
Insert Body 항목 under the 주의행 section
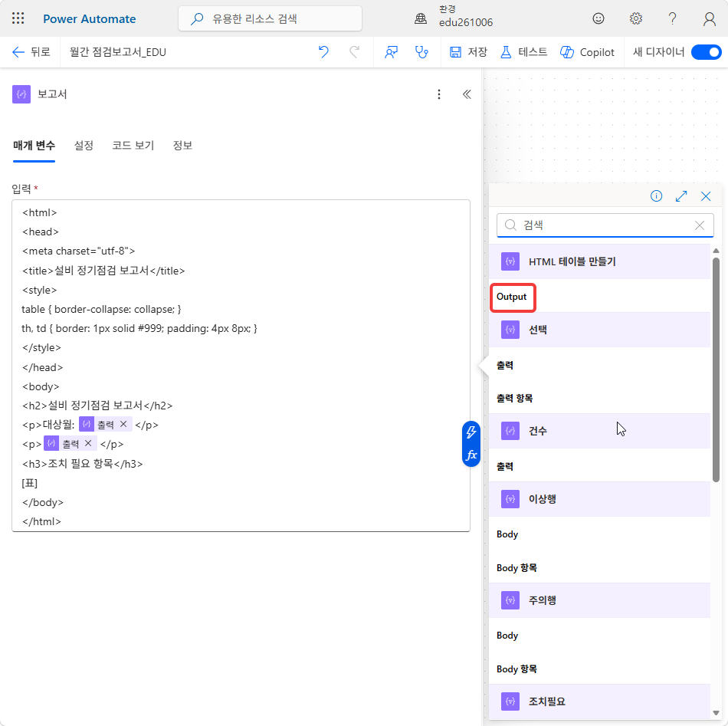pos(516,669)
